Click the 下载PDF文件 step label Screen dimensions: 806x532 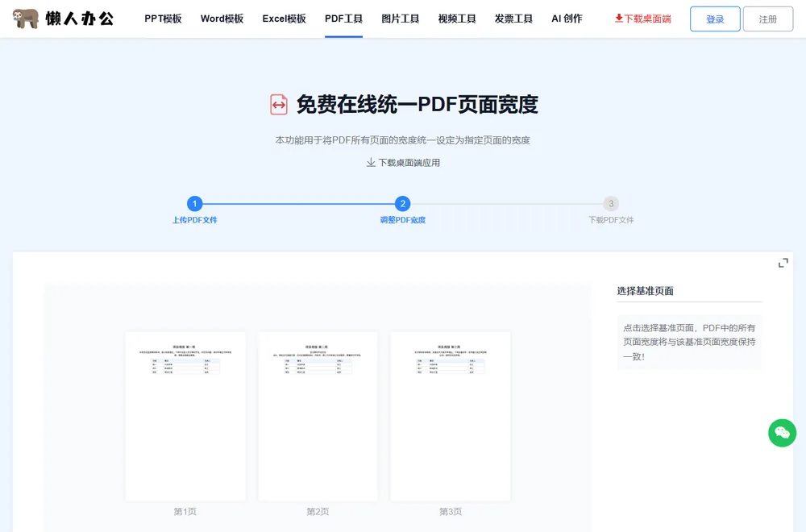(x=611, y=220)
